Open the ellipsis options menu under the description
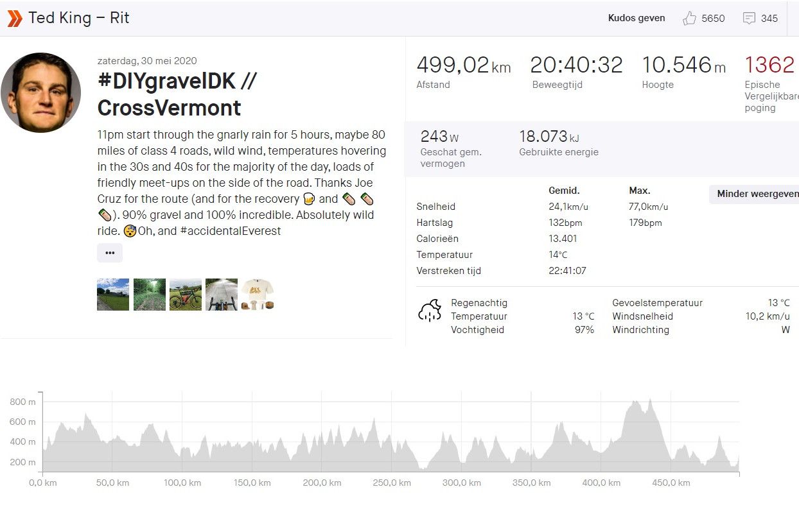This screenshot has height=532, width=799. (110, 253)
